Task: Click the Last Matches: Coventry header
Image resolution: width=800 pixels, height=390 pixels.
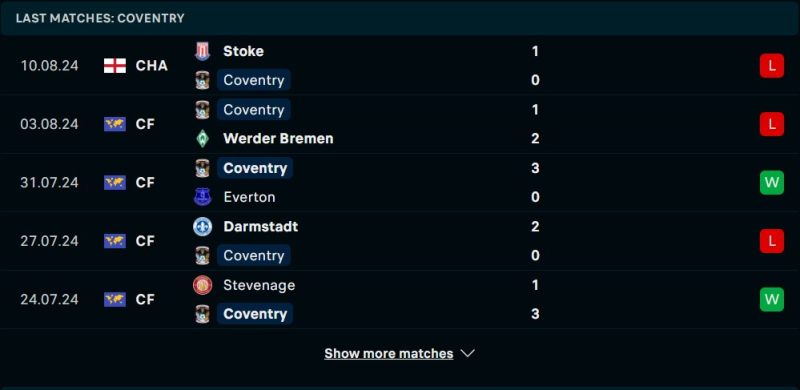Action: 100,18
